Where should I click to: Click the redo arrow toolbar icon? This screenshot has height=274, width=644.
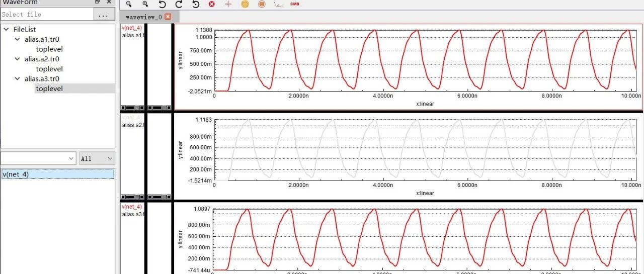[x=179, y=4]
